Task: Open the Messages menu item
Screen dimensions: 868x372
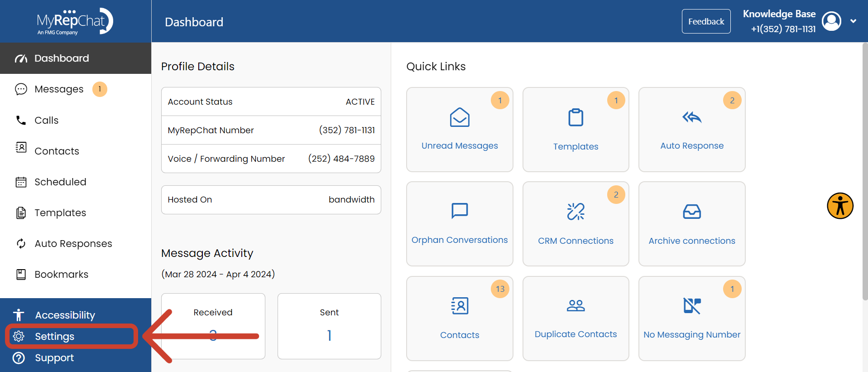Action: [x=76, y=89]
